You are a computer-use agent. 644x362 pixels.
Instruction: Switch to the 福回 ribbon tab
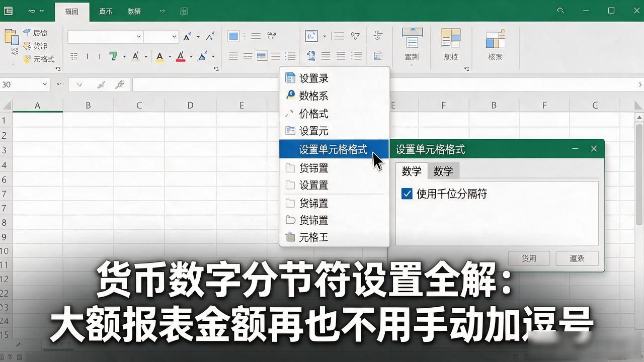click(x=71, y=11)
